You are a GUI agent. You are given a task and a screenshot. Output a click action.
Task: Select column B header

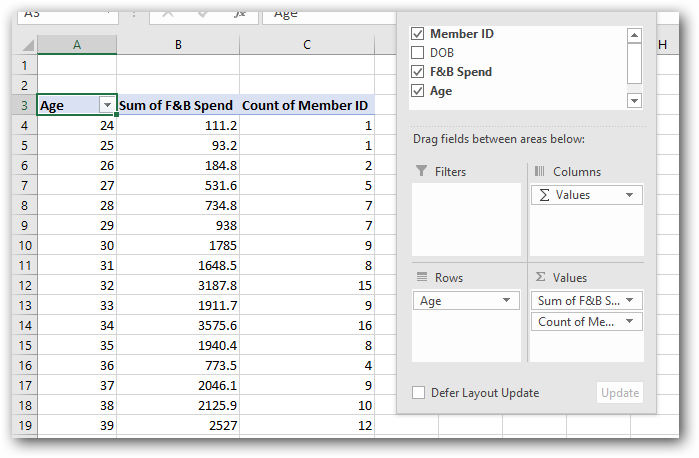click(x=178, y=45)
